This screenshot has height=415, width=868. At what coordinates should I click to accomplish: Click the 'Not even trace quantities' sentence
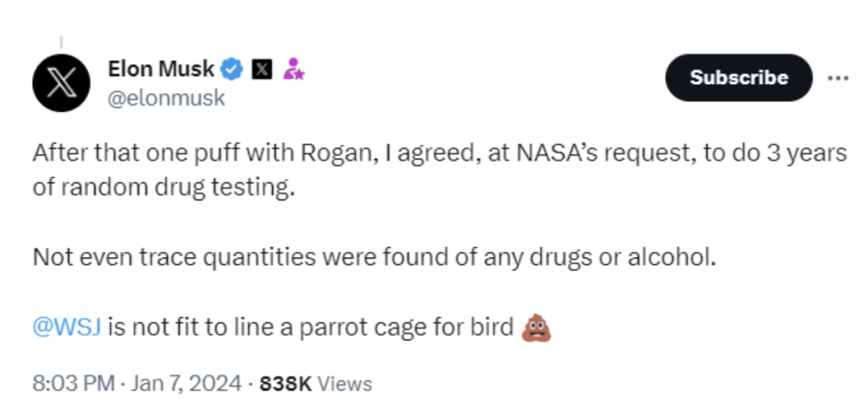pyautogui.click(x=375, y=258)
